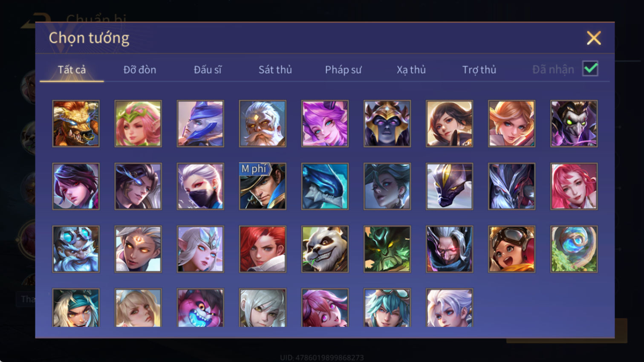The width and height of the screenshot is (644, 362).
Task: Close the Chọn tướng dialog
Action: [x=594, y=38]
